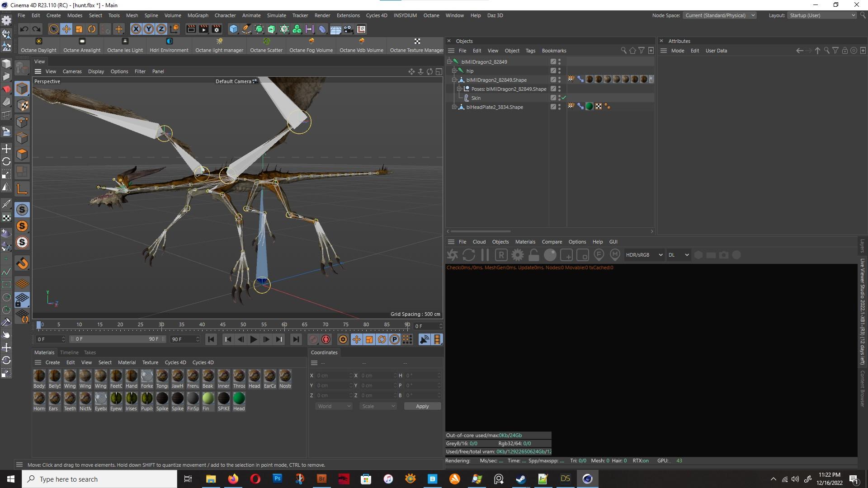
Task: Expand the hip joint hierarchy
Action: point(454,71)
